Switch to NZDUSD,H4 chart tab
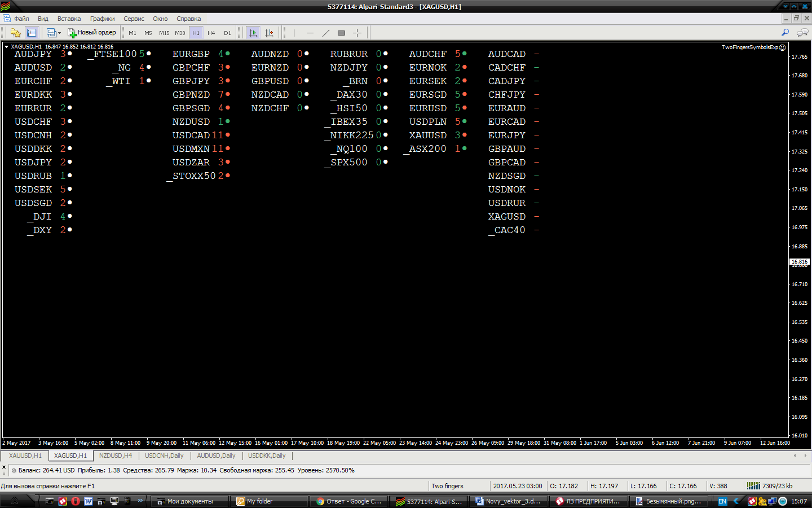The image size is (812, 508). (x=116, y=456)
